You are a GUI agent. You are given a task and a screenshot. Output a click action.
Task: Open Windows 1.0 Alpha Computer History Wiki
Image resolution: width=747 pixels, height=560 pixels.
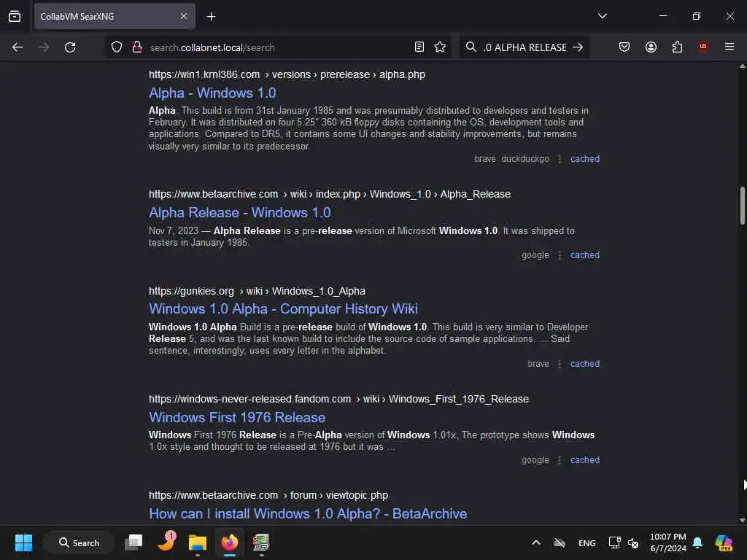pos(284,308)
